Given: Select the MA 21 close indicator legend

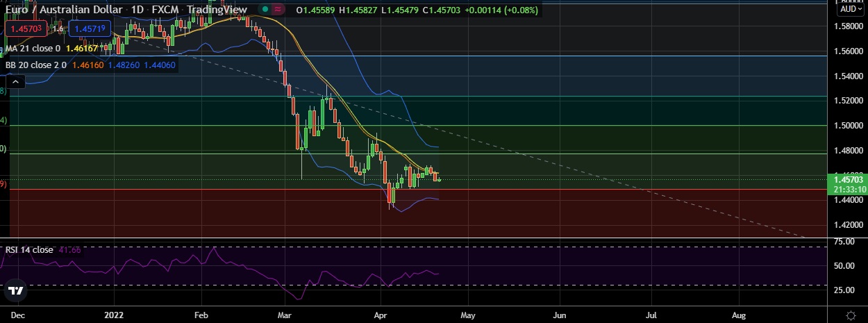Looking at the screenshot, I should (x=33, y=49).
